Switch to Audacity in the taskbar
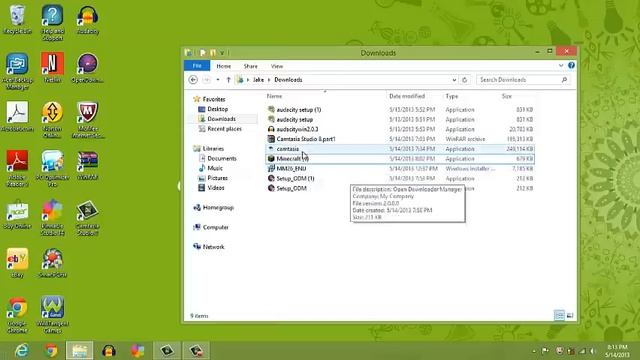This screenshot has width=640, height=360. [x=109, y=351]
